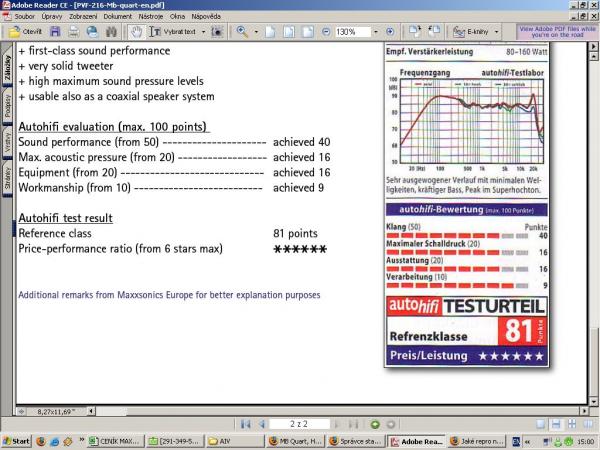This screenshot has height=450, width=600.
Task: Switch to the Záložky side panel tab
Action: pos(8,66)
